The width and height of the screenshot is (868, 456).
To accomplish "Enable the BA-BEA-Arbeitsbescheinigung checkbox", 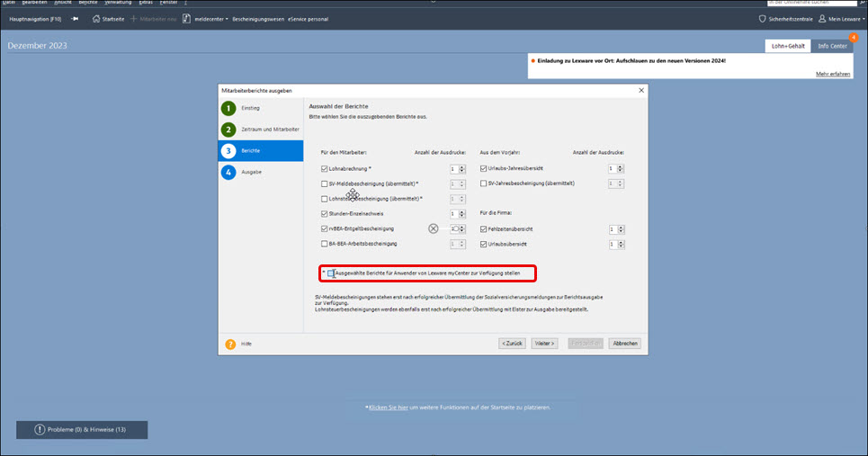I will click(325, 244).
